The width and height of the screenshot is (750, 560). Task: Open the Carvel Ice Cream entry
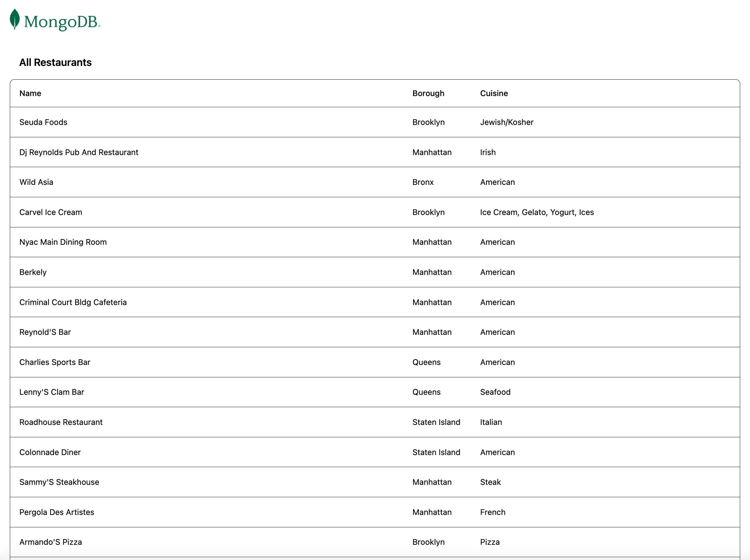click(50, 212)
